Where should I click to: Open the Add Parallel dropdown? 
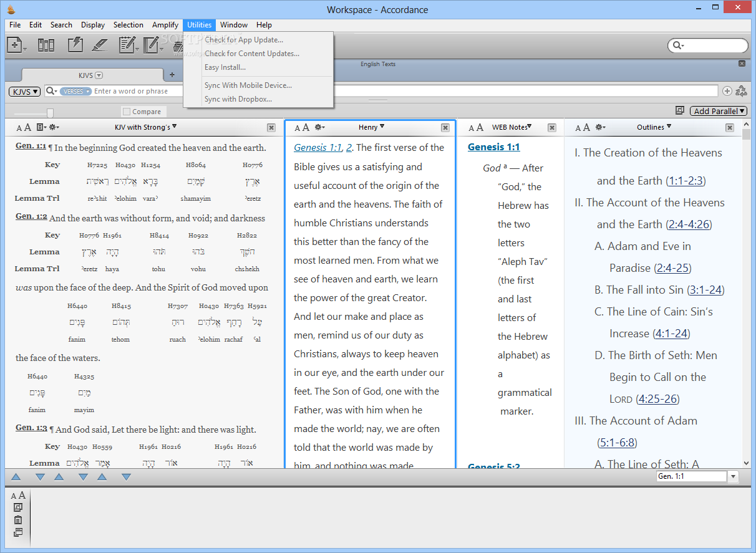719,111
